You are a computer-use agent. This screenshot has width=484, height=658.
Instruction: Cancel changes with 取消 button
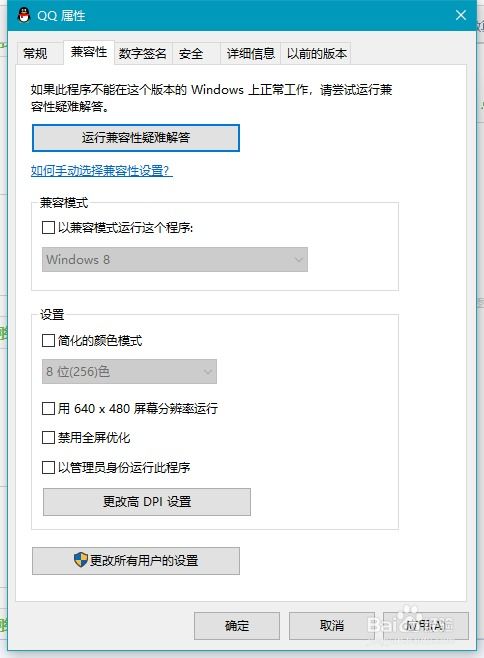click(x=332, y=626)
